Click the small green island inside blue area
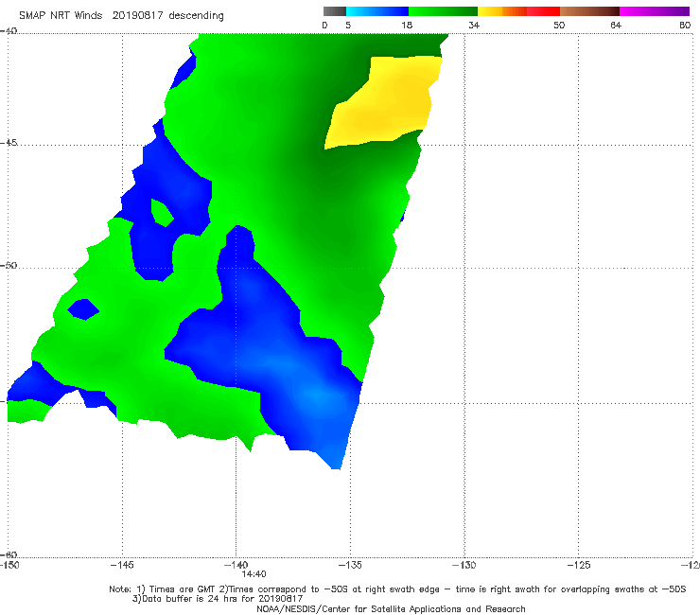This screenshot has width=700, height=615. point(162,213)
